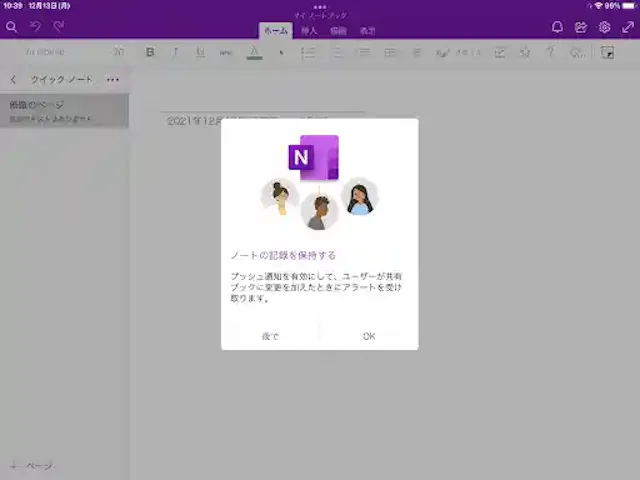Tap the three dots at top center
The image size is (640, 480).
click(320, 7)
